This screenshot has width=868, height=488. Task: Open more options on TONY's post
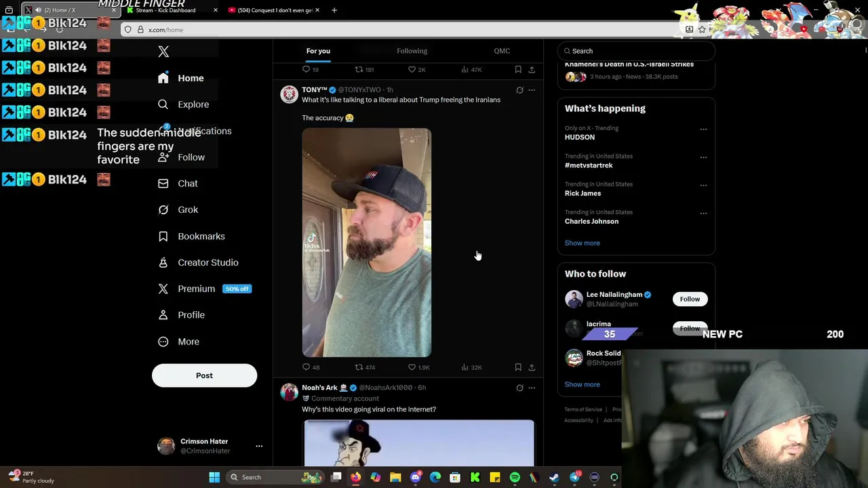(x=532, y=89)
